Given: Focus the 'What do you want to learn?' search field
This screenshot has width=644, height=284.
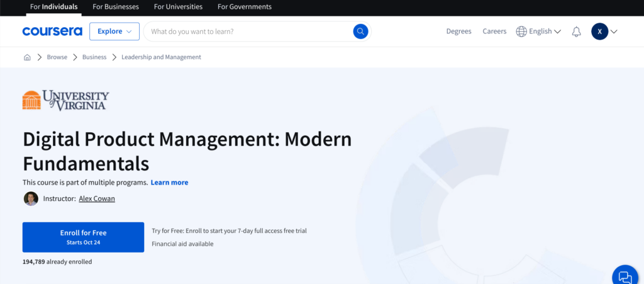Looking at the screenshot, I should tap(248, 31).
